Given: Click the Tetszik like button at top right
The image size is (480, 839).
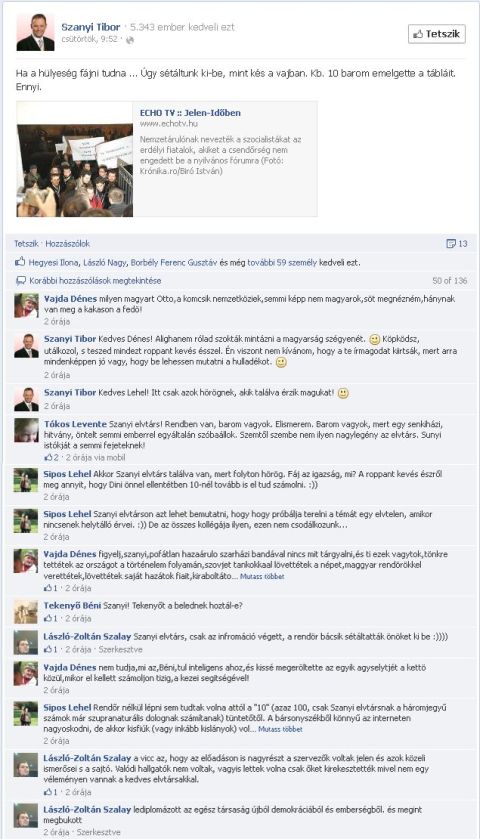Looking at the screenshot, I should tap(437, 34).
